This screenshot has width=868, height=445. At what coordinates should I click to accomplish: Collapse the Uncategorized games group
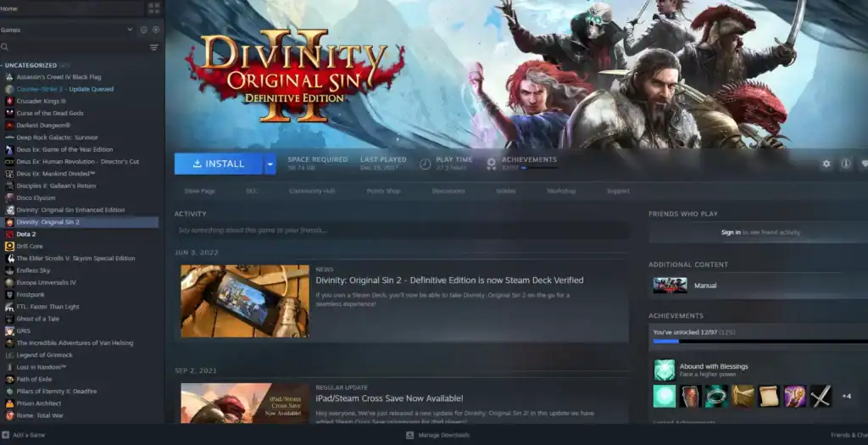[3, 65]
